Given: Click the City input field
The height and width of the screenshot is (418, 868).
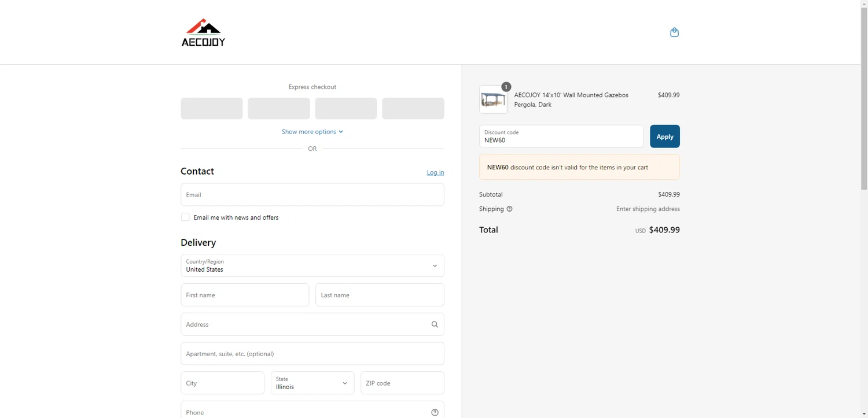Looking at the screenshot, I should click(x=222, y=383).
